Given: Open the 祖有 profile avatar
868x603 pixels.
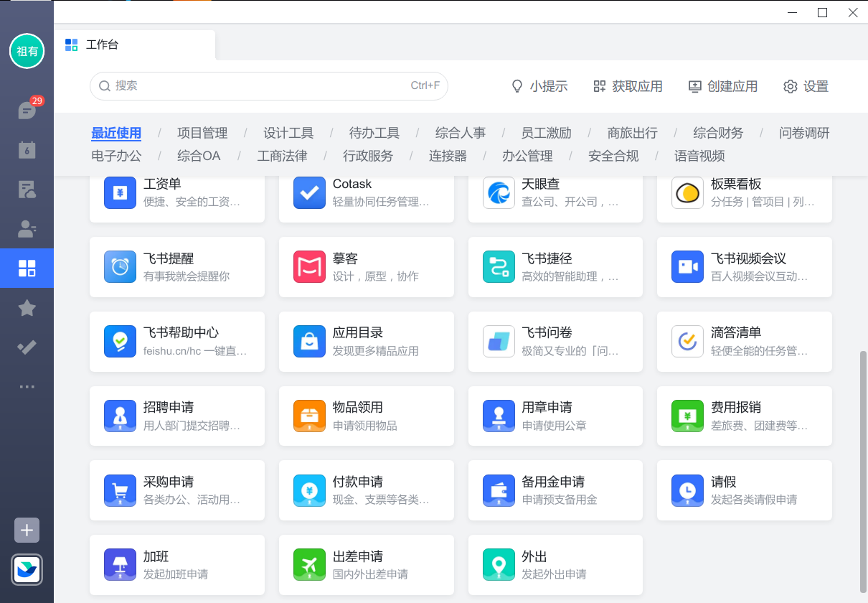Looking at the screenshot, I should click(x=27, y=51).
